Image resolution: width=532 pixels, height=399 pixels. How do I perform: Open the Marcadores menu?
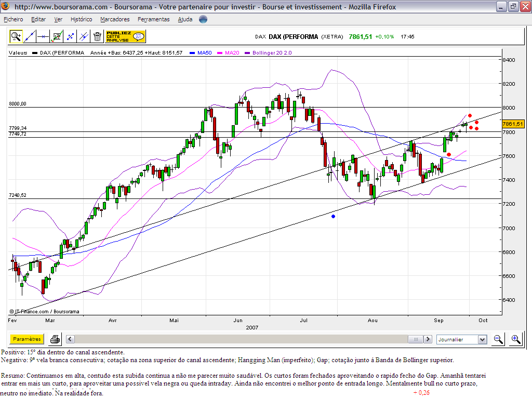click(x=115, y=19)
